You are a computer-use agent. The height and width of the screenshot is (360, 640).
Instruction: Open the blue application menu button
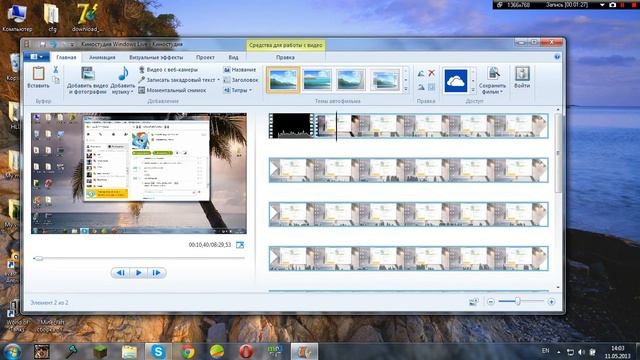pos(37,57)
